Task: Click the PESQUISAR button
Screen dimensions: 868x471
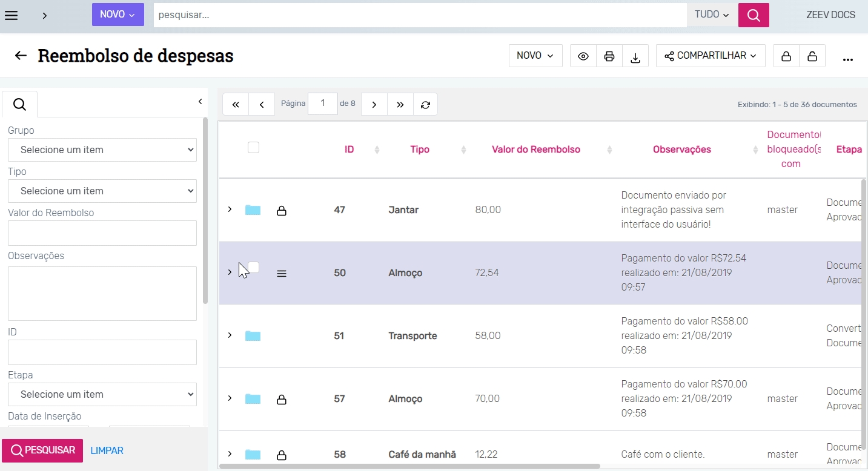Action: pos(42,450)
